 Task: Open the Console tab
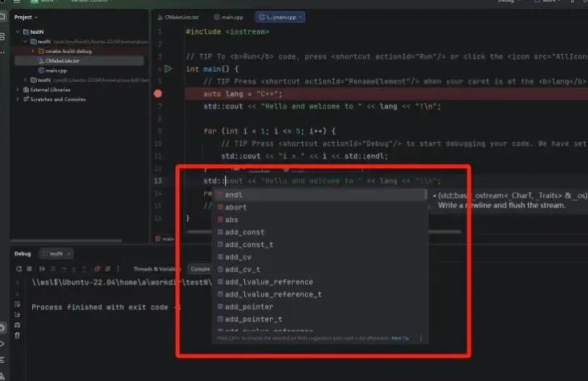tap(200, 268)
